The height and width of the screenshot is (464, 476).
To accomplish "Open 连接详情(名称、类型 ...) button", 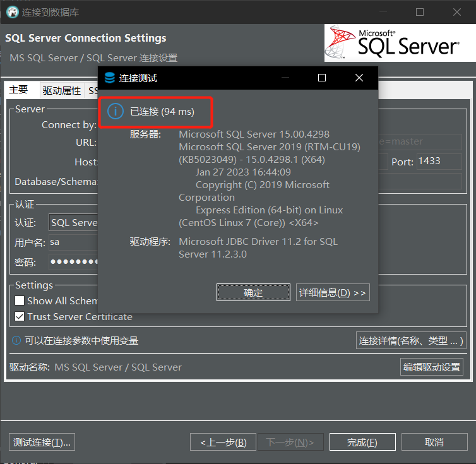I will point(411,340).
